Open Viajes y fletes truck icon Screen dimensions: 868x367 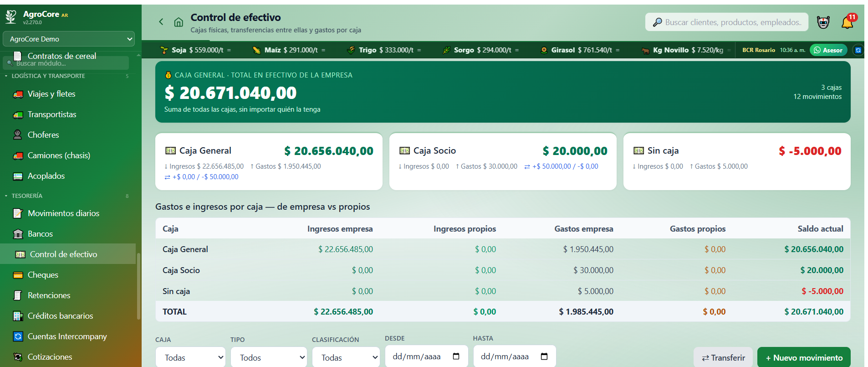[x=18, y=94]
